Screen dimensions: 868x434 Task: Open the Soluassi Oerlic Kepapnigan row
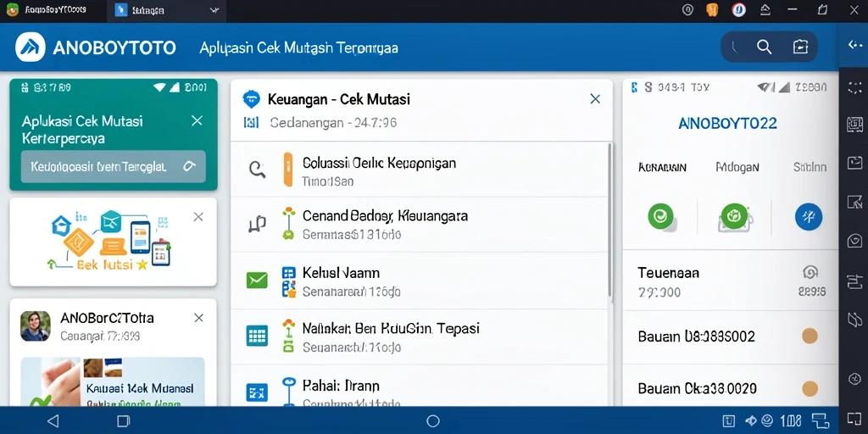coord(420,169)
